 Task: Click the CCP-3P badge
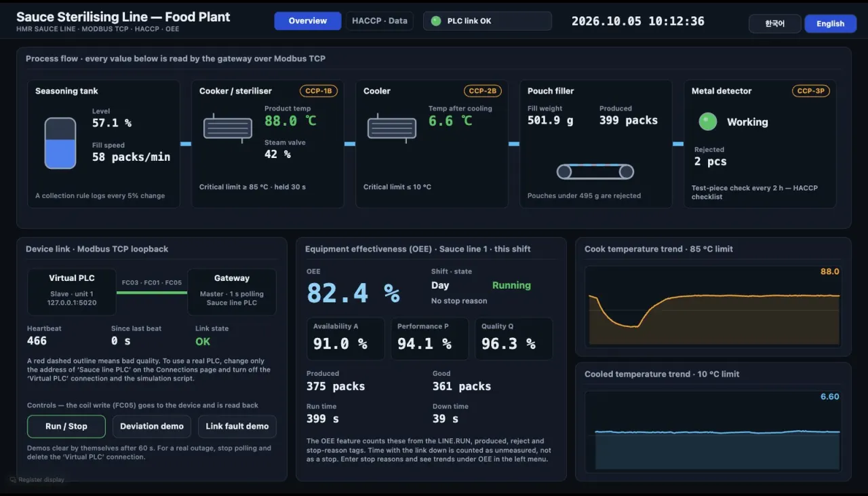point(811,91)
